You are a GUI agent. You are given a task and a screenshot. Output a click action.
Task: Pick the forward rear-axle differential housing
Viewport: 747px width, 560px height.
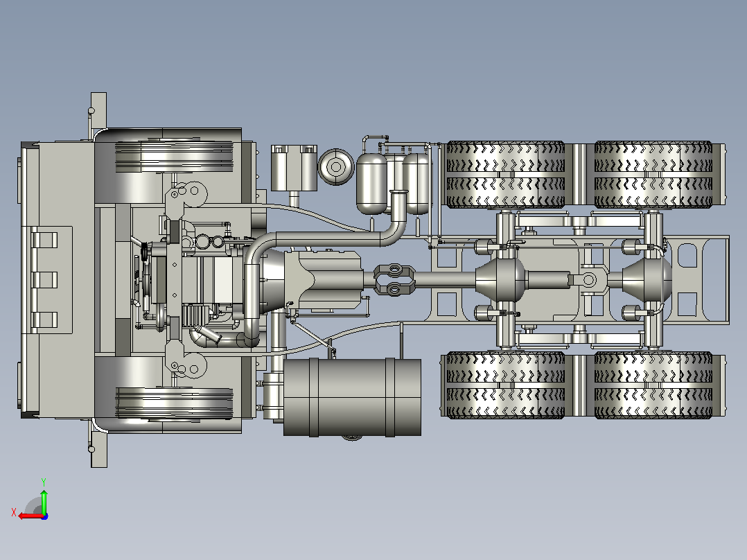click(x=502, y=280)
